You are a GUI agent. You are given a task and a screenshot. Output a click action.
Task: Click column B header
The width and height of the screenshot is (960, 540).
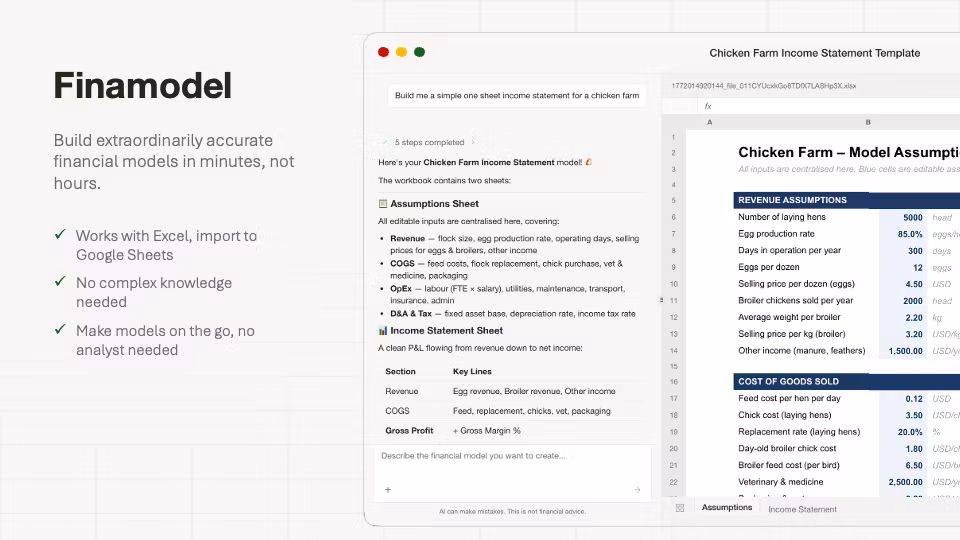[x=868, y=122]
